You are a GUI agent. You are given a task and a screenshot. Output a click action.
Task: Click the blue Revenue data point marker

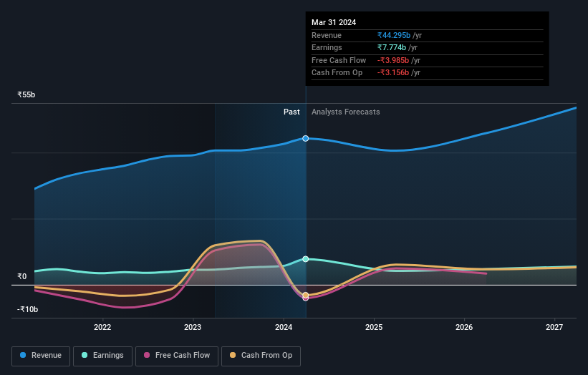point(306,139)
